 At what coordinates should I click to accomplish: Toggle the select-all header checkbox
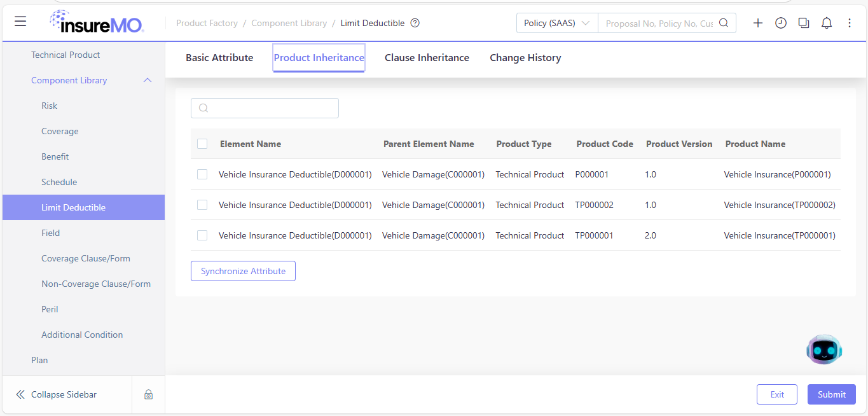202,144
